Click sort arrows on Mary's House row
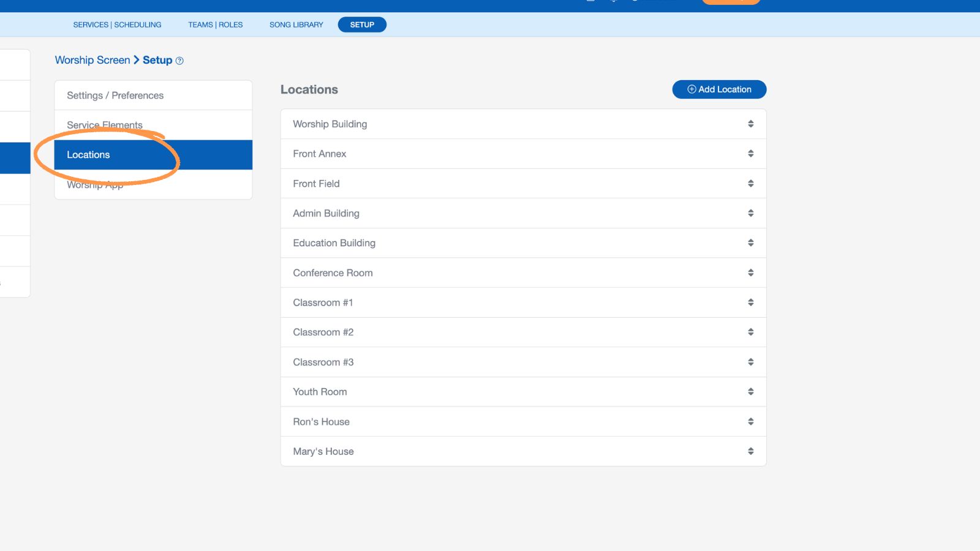980x551 pixels. (x=750, y=451)
